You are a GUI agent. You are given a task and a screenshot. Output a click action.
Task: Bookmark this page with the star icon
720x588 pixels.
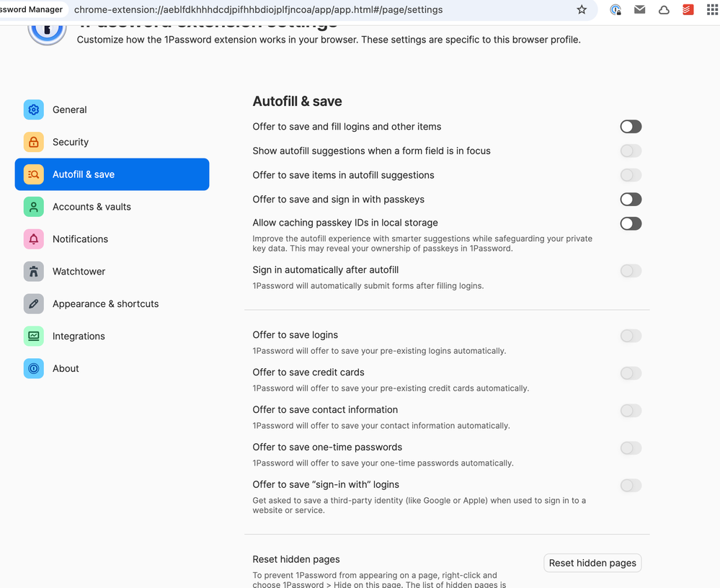(x=582, y=10)
